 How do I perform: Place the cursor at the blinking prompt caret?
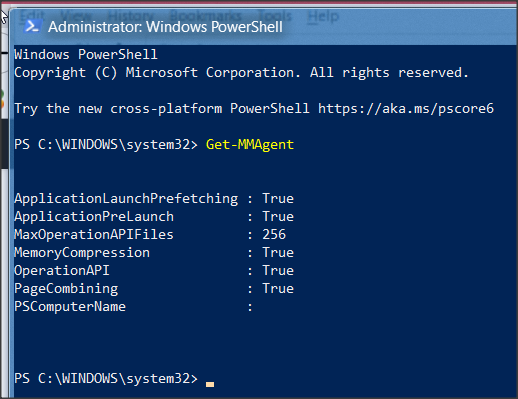[210, 384]
